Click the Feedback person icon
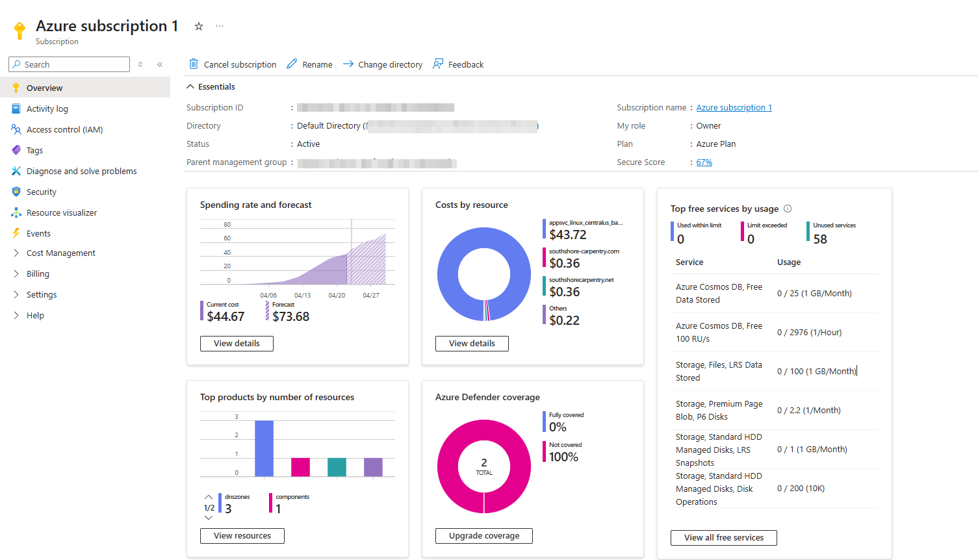The image size is (978, 560). [438, 64]
